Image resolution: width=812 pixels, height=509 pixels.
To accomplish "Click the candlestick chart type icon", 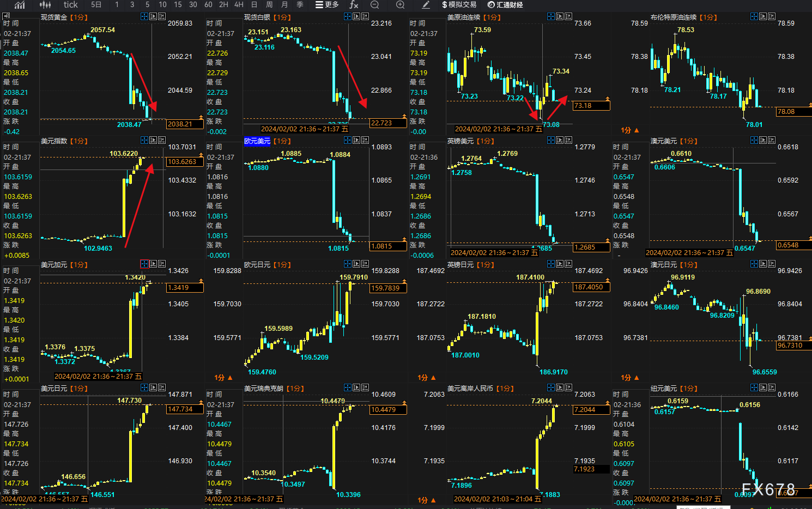I will [x=45, y=5].
